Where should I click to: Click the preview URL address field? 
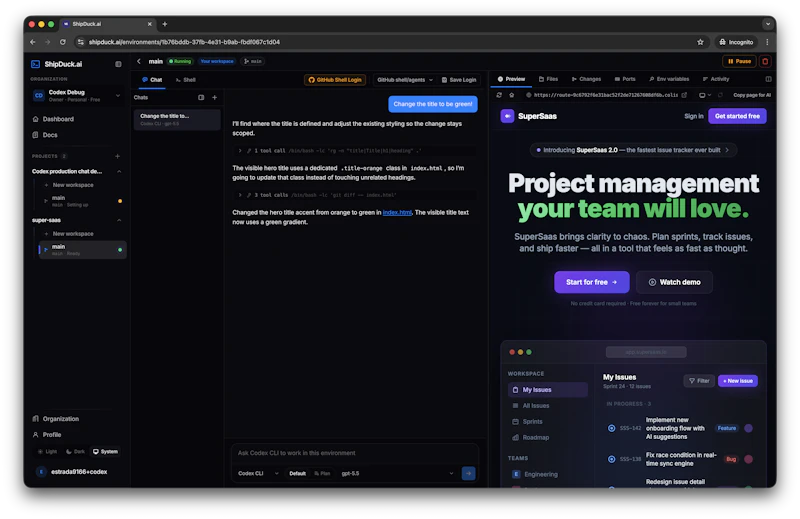tap(606, 95)
